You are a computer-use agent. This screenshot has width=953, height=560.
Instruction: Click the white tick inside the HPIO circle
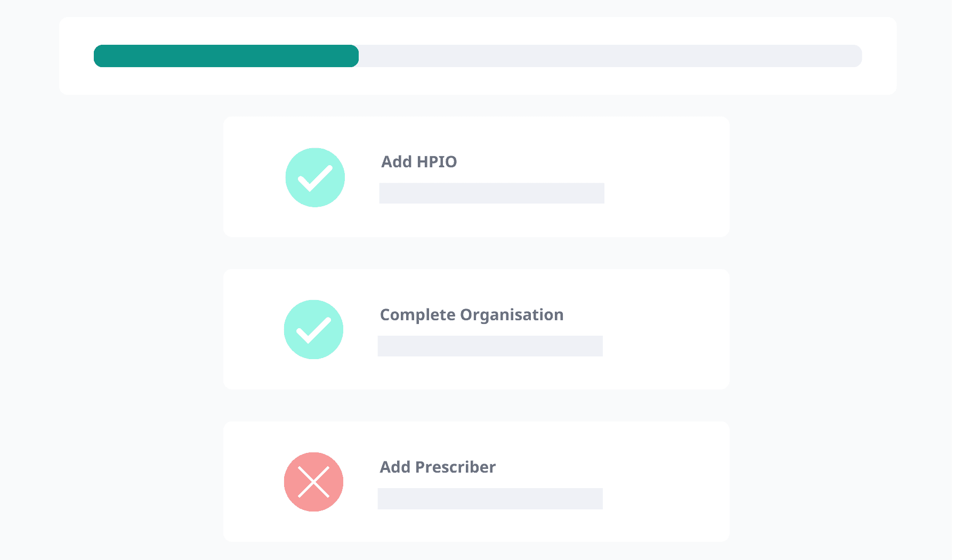pyautogui.click(x=314, y=178)
